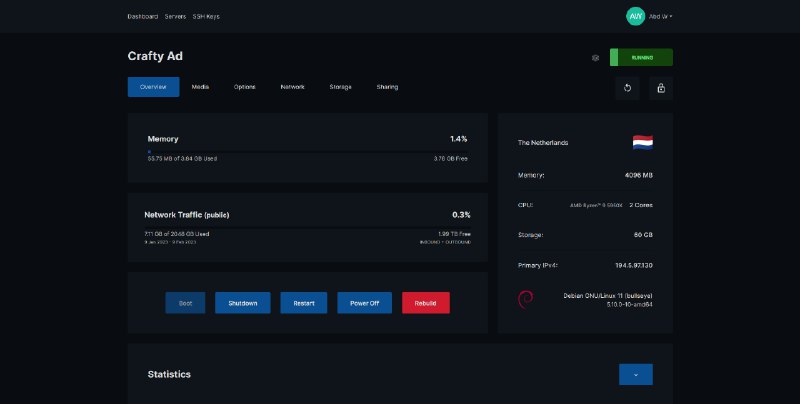Image resolution: width=800 pixels, height=404 pixels.
Task: Click the Netherlands flag icon
Action: 642,142
